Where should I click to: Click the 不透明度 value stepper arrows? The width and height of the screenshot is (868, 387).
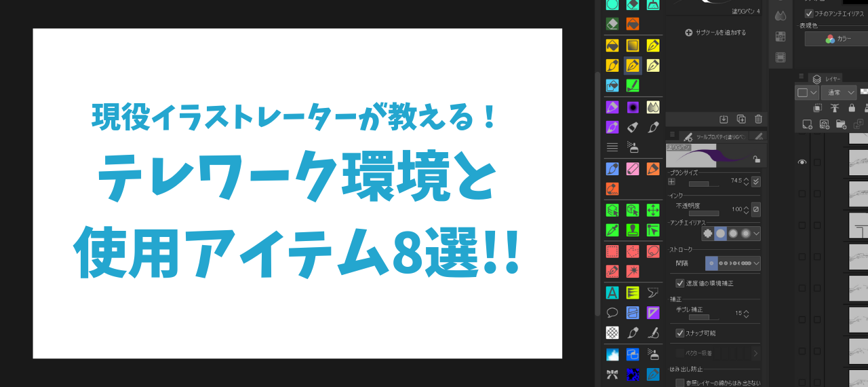point(747,210)
